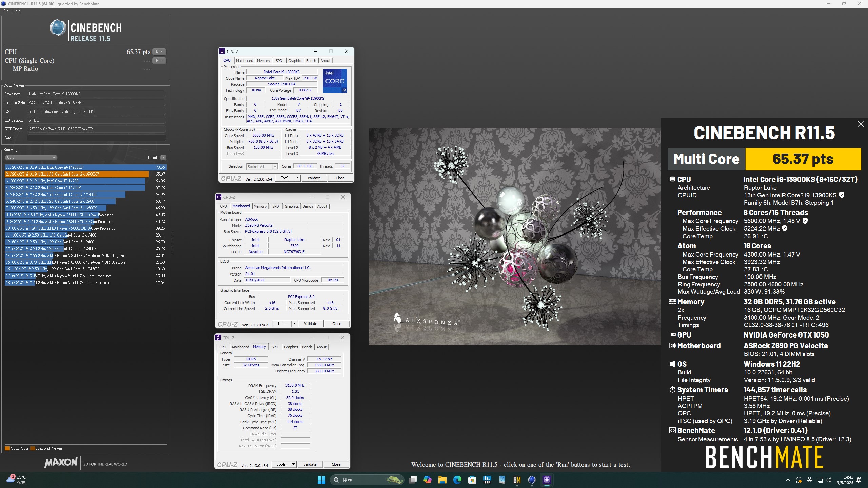
Task: Open Microsoft Store from the taskbar
Action: 472,480
